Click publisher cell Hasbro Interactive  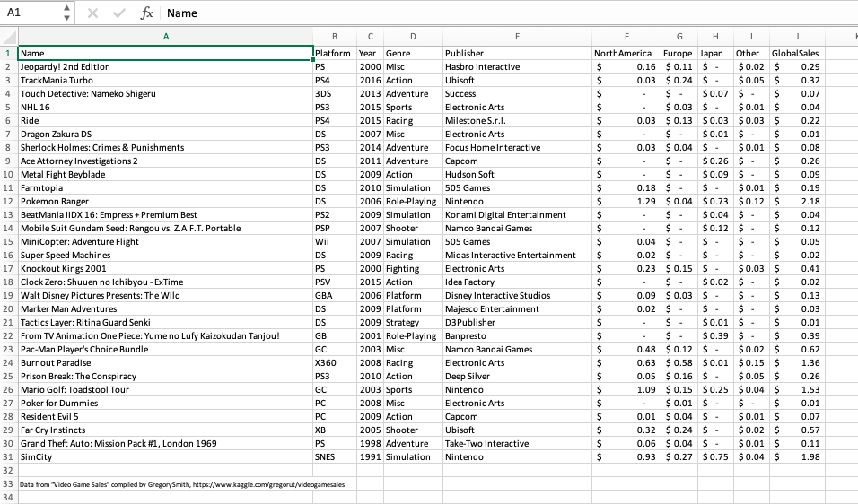(x=517, y=66)
